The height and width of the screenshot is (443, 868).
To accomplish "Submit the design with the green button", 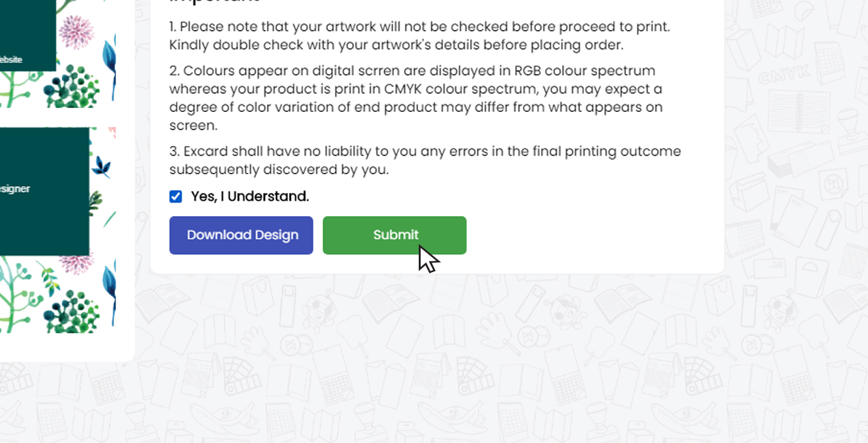I will [x=395, y=235].
